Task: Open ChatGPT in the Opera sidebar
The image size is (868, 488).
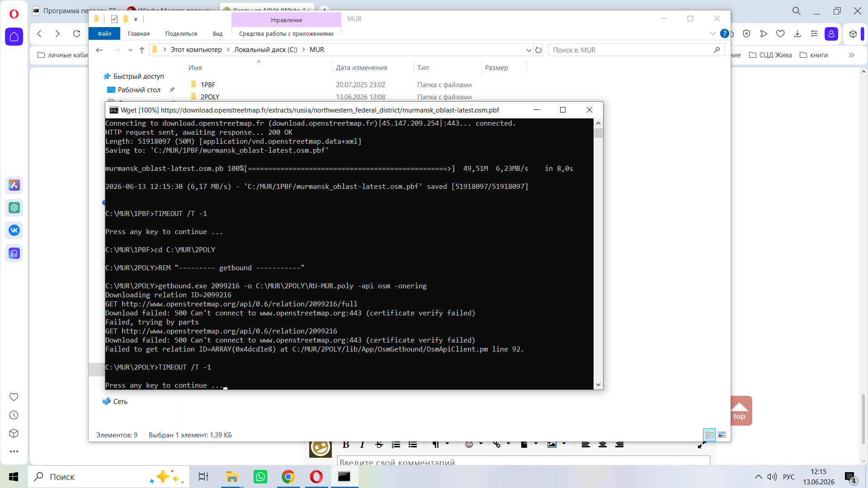Action: tap(14, 207)
